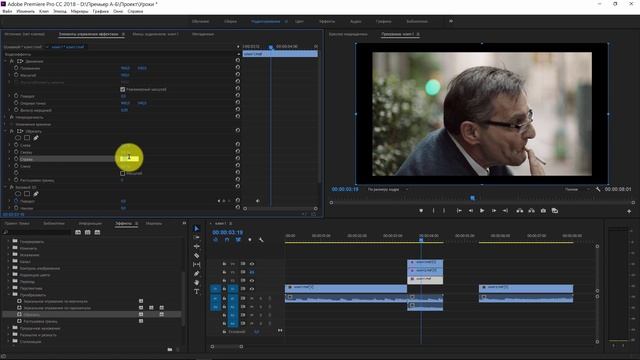
Task: Select the Pen tool in tools panel
Action: [x=196, y=273]
